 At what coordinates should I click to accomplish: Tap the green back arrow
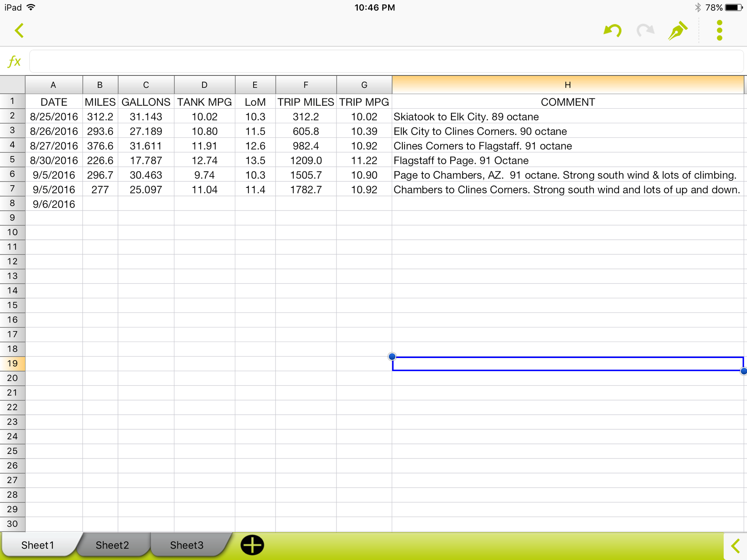click(x=19, y=31)
